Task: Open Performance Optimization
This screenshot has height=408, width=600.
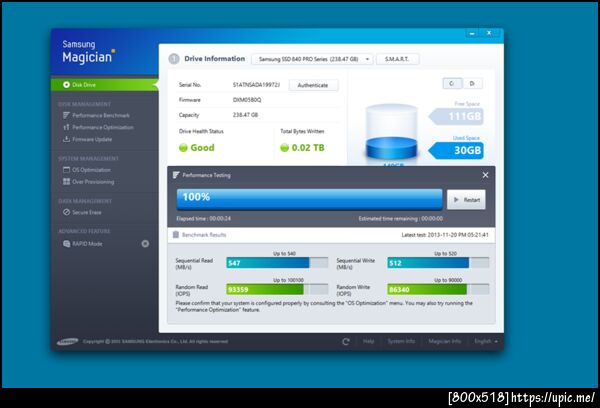Action: tap(103, 127)
